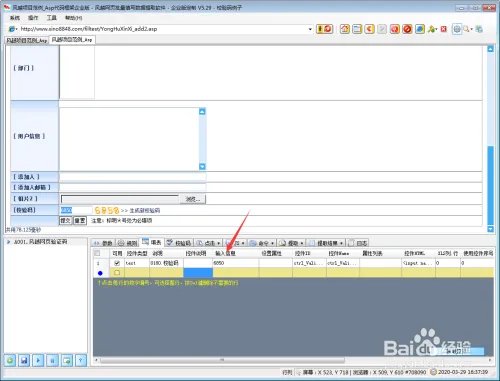
Task: Click the screen icon beside the pause button
Action: [x=67, y=360]
